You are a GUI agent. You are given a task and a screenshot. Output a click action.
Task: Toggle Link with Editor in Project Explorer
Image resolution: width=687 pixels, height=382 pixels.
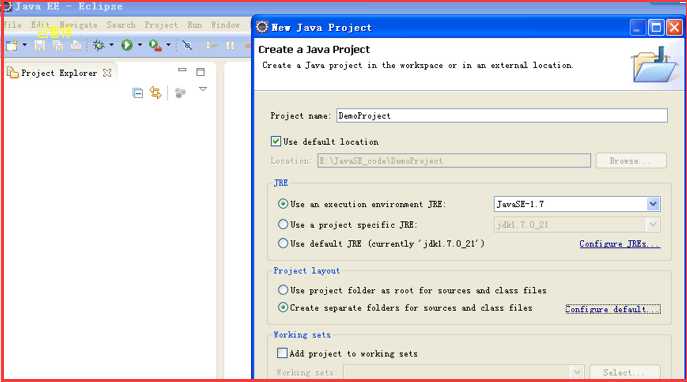(x=156, y=92)
